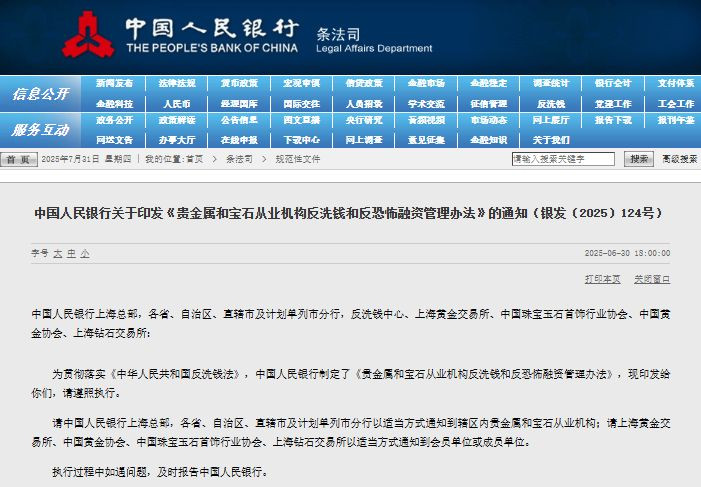Open 银行会计 navigation item
The width and height of the screenshot is (701, 487).
613,83
